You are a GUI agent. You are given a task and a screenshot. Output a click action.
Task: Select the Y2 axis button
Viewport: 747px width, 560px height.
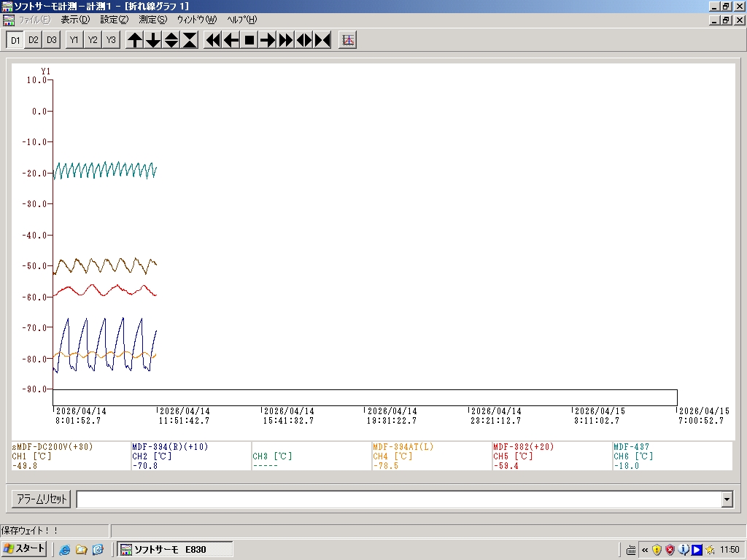point(92,40)
